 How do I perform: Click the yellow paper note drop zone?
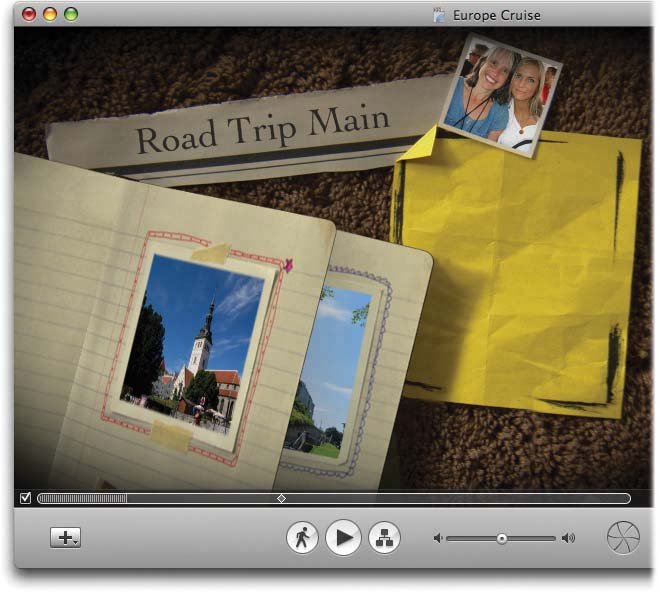[510, 270]
